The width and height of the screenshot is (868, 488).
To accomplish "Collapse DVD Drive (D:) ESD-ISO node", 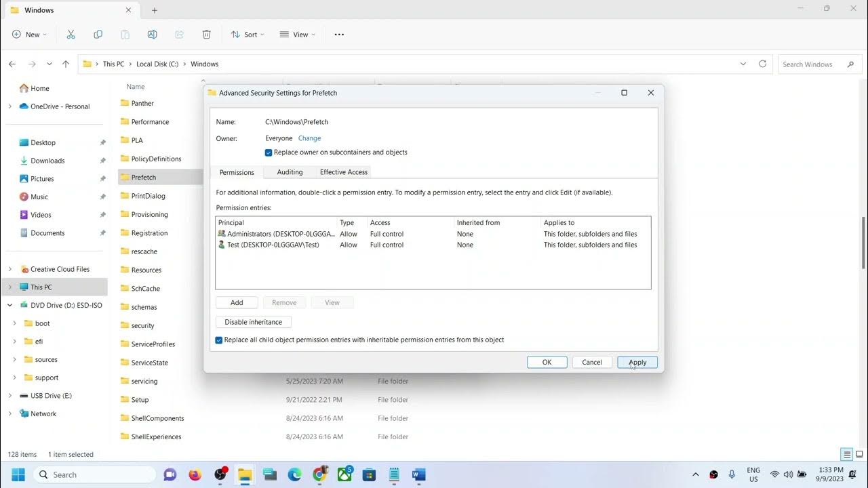I will pos(9,305).
